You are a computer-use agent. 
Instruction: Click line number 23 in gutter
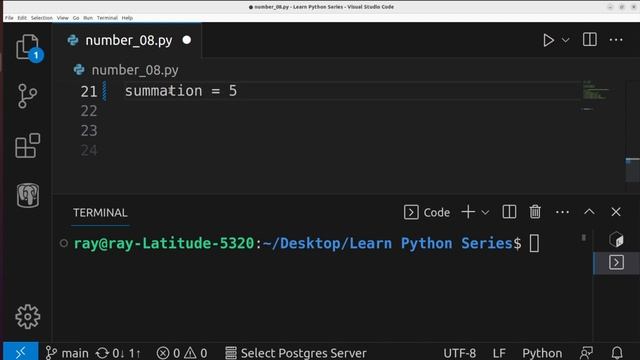point(89,131)
